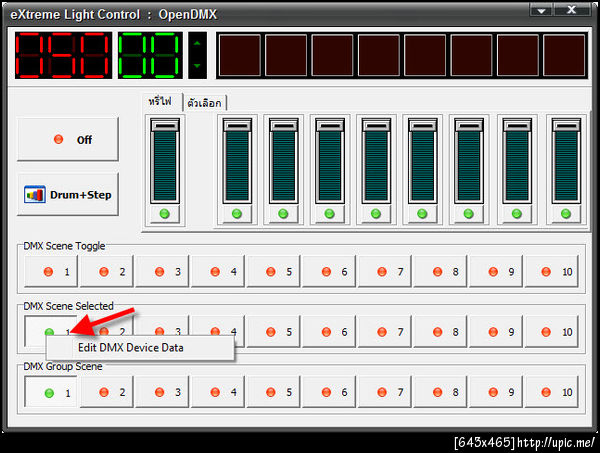This screenshot has width=600, height=453.
Task: Activate DMX Group Scene 10
Action: [x=551, y=392]
